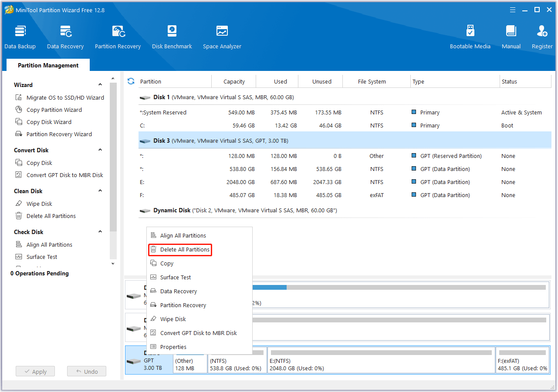This screenshot has width=558, height=392.
Task: Select the 128.00 MB Reserved Partition row
Action: [345, 156]
